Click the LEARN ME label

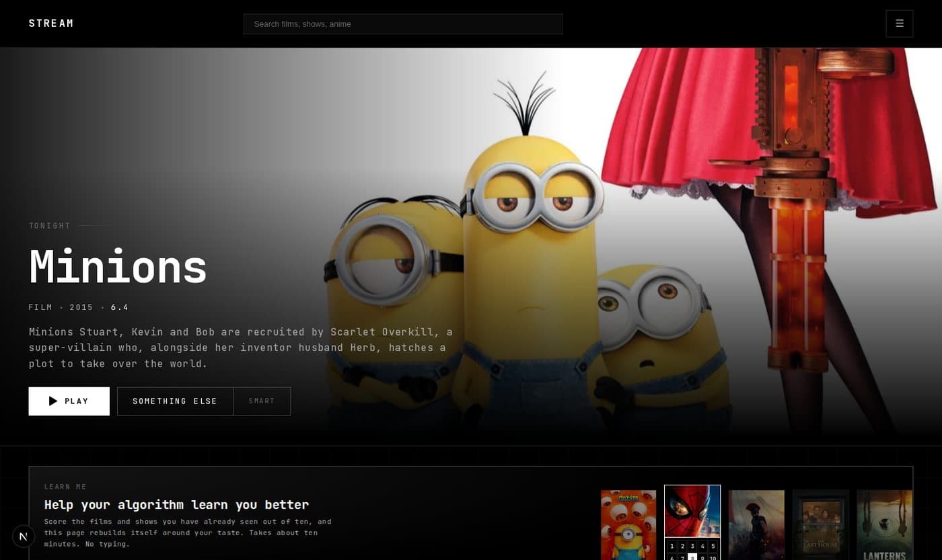click(65, 487)
